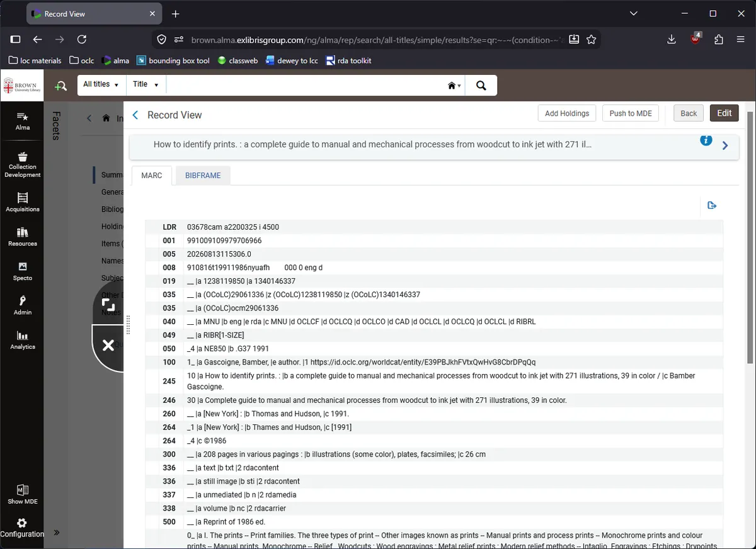Open the record info icon
Screen dimensions: 756x549
pyautogui.click(x=706, y=140)
